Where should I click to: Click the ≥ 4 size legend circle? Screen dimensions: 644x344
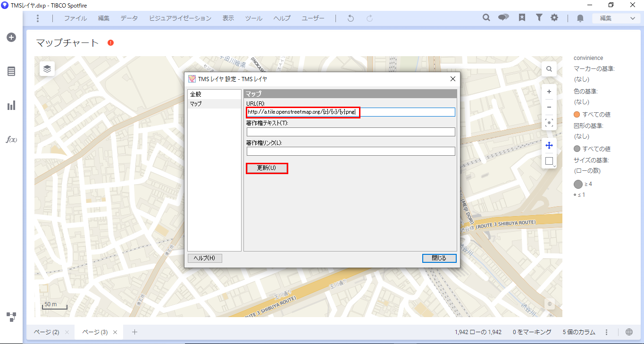578,184
